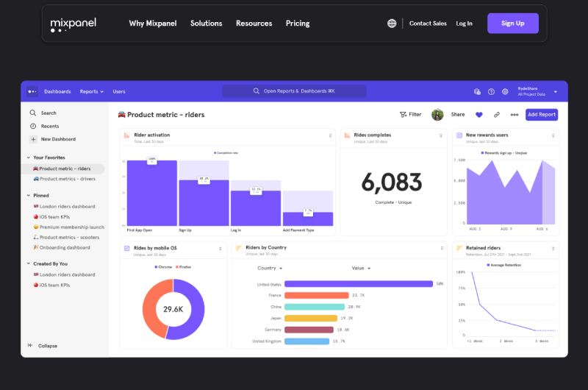Click the Add Report button

(x=542, y=115)
